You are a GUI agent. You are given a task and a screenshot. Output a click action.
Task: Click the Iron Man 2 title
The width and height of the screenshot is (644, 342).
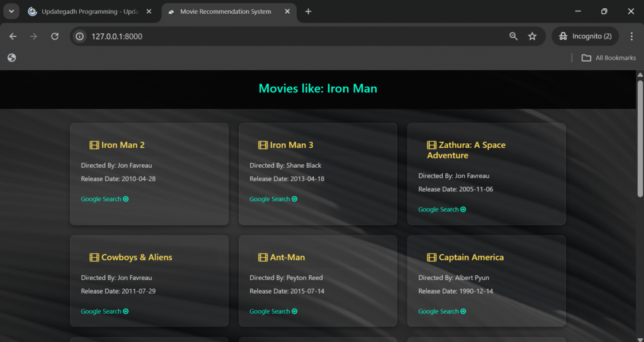123,145
